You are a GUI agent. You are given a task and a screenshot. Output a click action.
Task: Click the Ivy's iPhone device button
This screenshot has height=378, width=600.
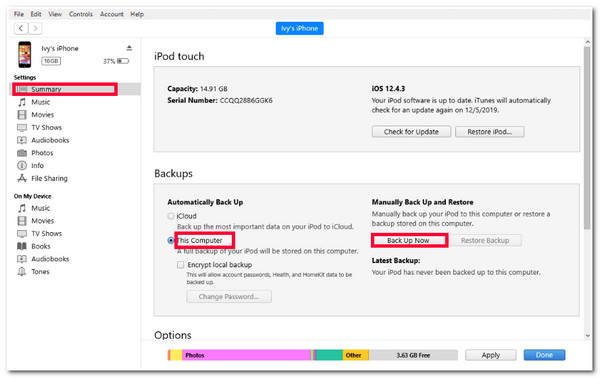point(300,28)
